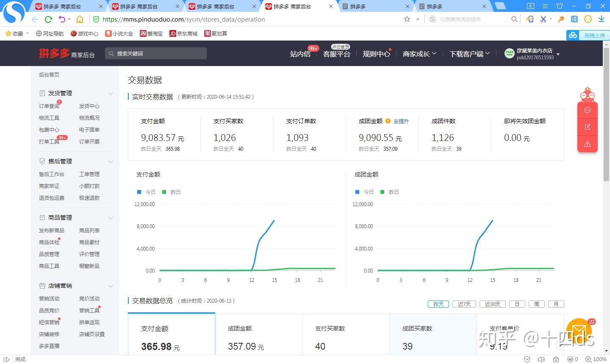
Task: Open the key password manager icon
Action: coord(561,19)
